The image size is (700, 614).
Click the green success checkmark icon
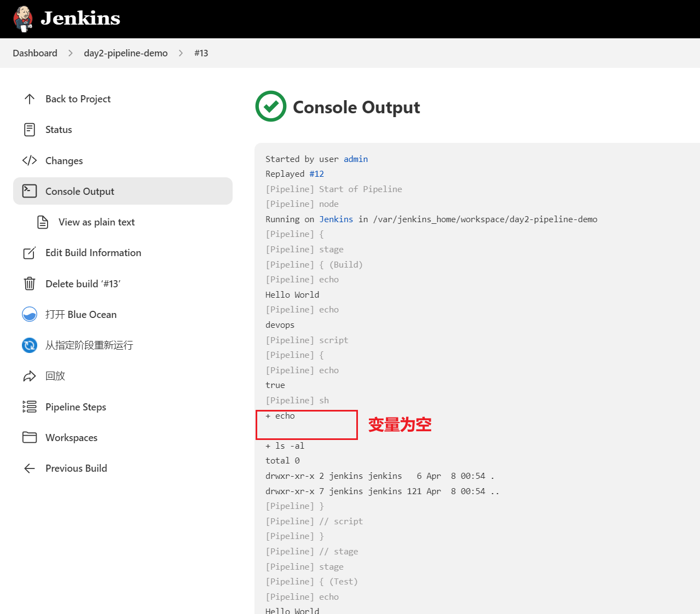tap(271, 106)
